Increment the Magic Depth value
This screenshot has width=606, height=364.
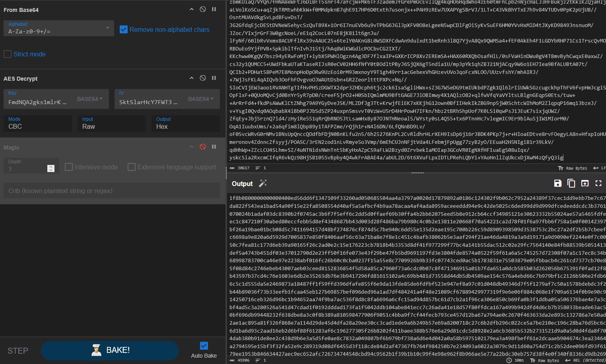51,166
